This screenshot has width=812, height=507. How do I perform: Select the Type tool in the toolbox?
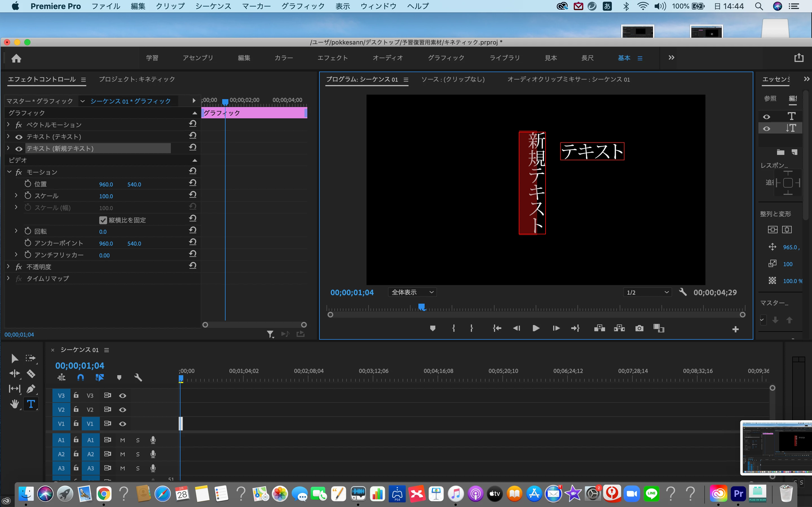31,404
